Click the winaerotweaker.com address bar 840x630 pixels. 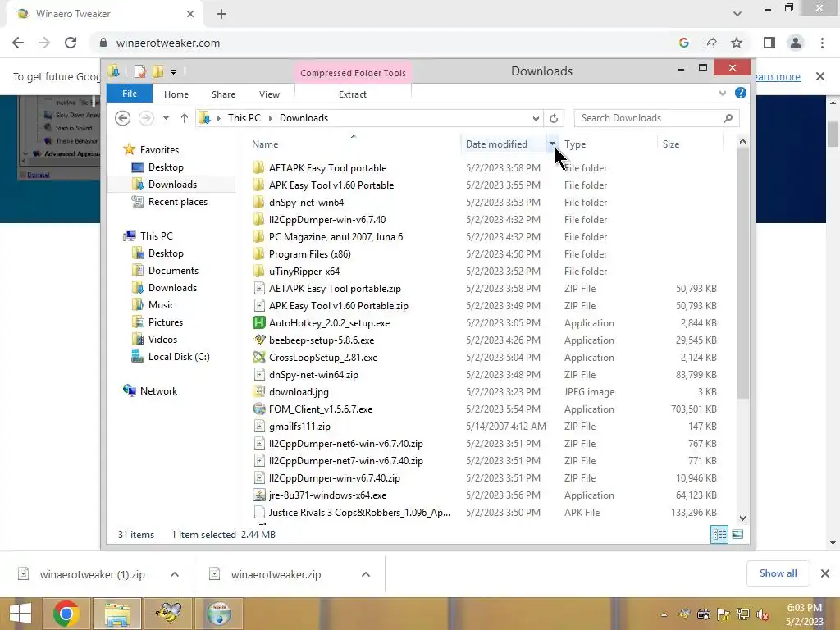click(x=386, y=43)
